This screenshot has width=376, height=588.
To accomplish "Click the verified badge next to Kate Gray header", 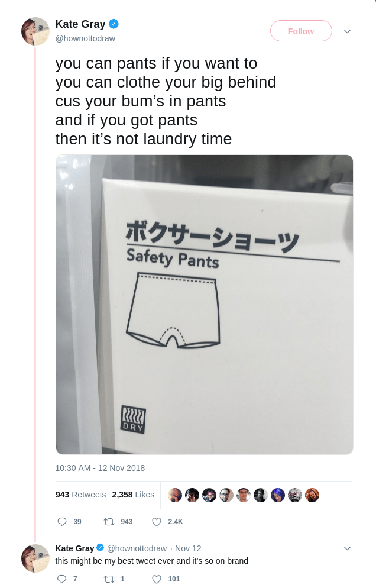I will pos(114,24).
